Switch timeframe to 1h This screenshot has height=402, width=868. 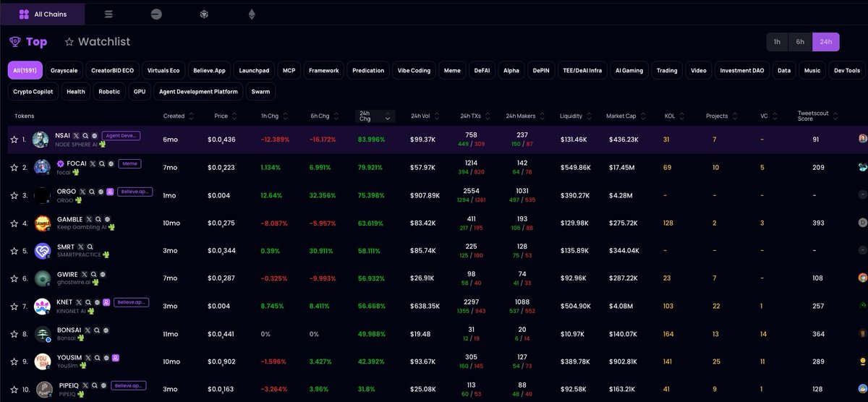click(777, 42)
